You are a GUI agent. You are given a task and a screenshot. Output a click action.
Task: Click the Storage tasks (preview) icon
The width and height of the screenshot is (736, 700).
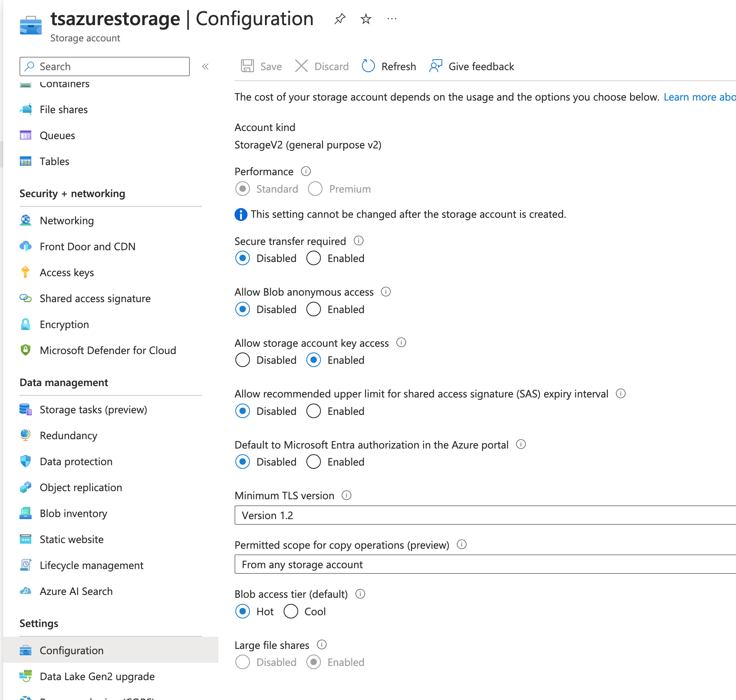click(x=26, y=409)
